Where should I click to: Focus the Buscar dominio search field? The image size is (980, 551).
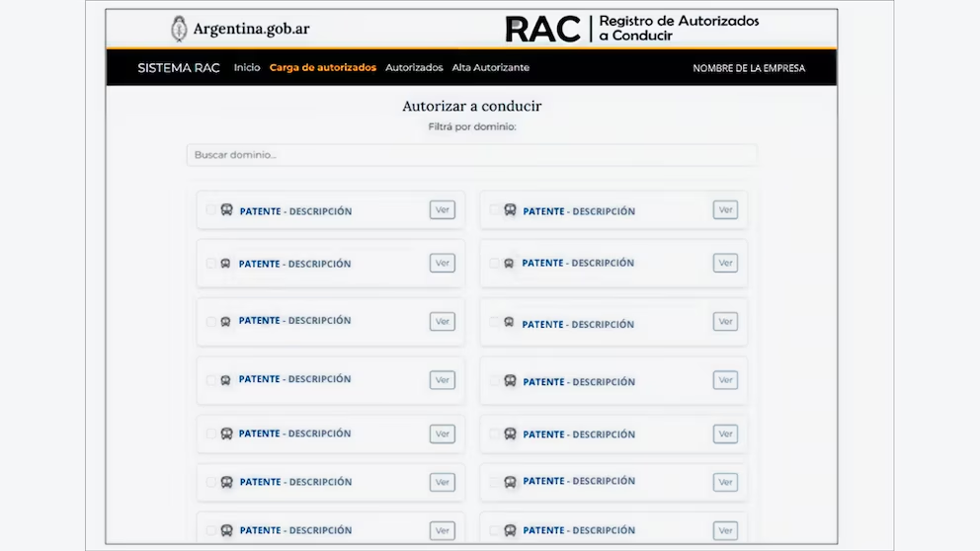471,155
